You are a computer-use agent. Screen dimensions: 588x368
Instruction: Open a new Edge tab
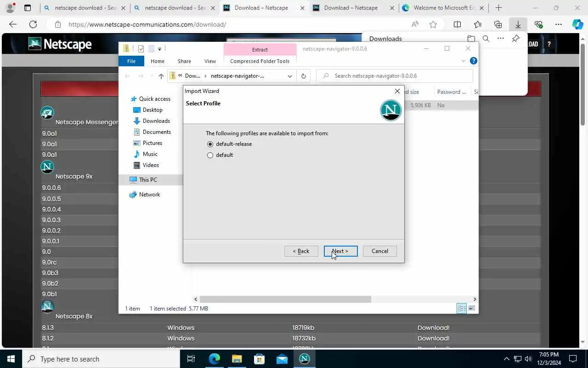498,8
